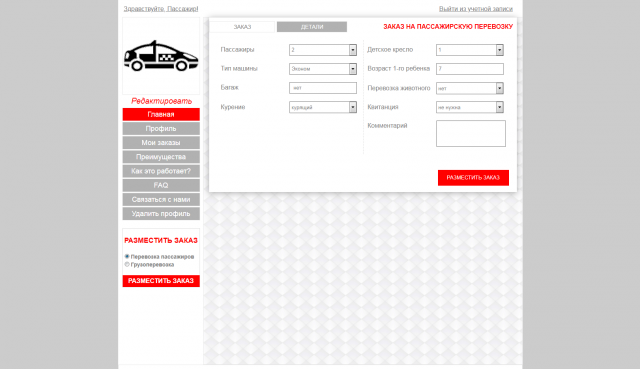Click the taxi car logo image

click(161, 56)
